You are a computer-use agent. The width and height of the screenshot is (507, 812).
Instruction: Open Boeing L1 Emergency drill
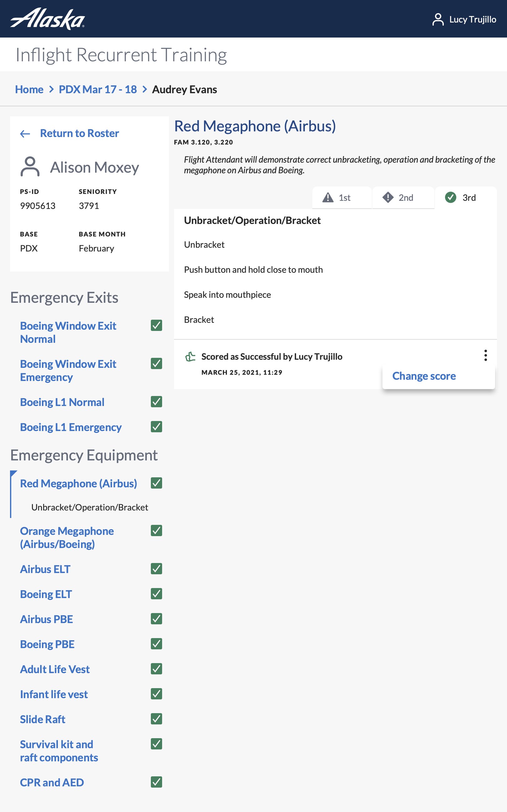point(71,427)
